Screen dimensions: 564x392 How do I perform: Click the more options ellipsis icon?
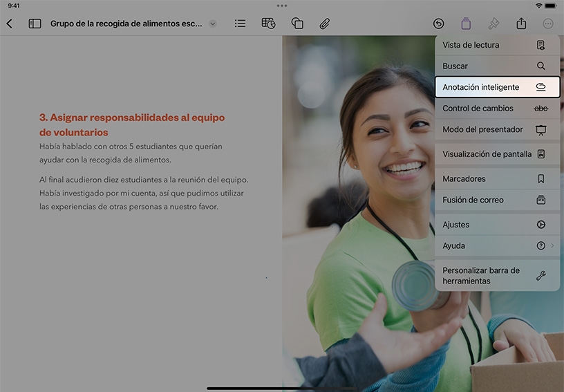click(548, 24)
